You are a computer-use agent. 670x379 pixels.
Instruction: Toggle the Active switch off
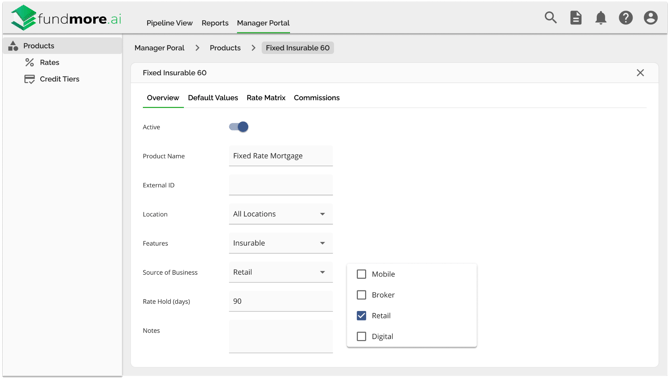coord(239,127)
